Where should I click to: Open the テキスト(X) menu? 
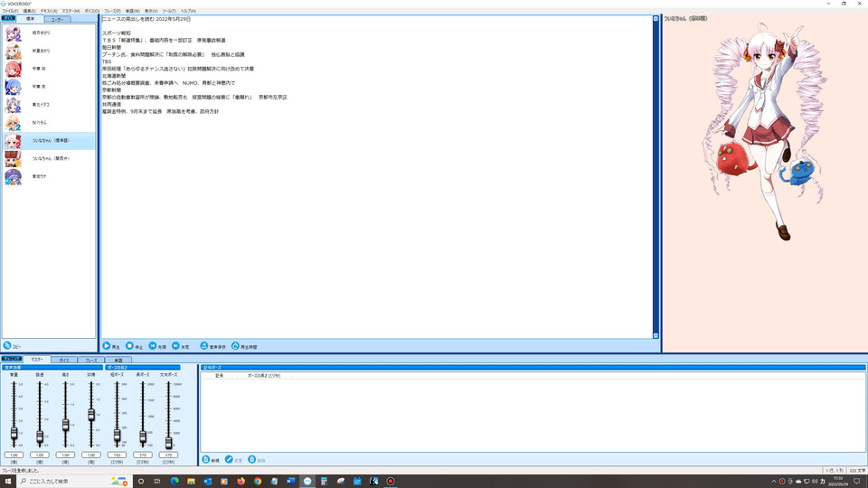click(x=49, y=11)
